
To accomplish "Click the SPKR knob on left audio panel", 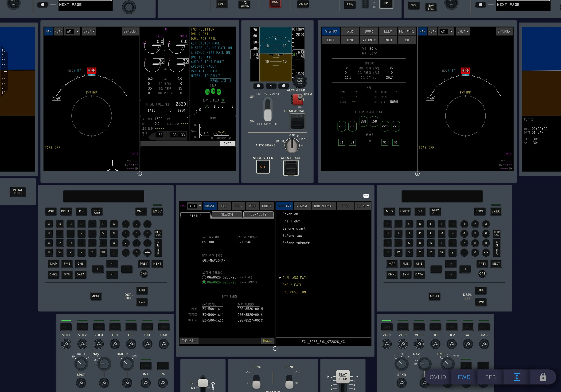I will pos(81,383).
